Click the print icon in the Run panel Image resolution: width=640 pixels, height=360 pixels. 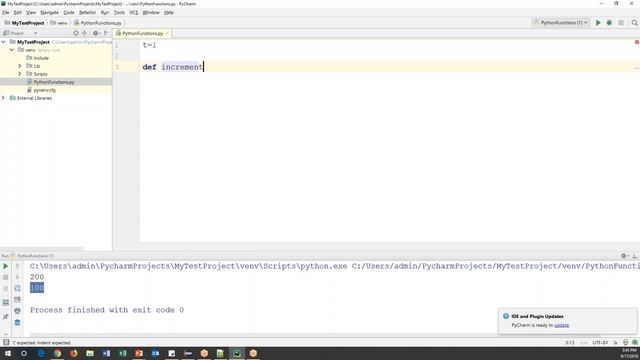17,311
